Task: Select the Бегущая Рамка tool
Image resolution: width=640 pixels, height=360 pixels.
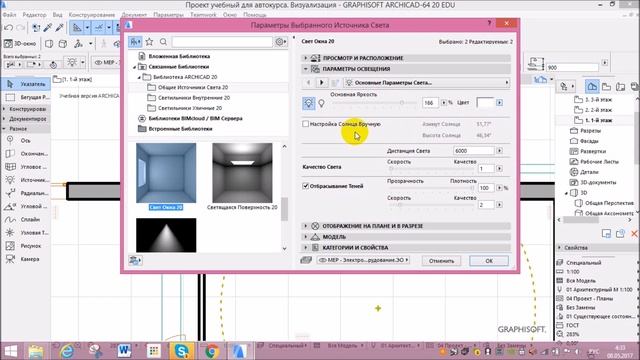Action: [x=26, y=97]
